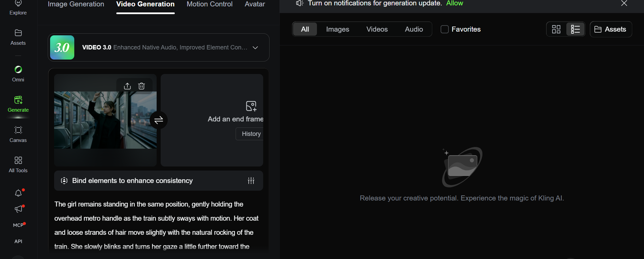
Task: Open the API link in sidebar
Action: 18,241
